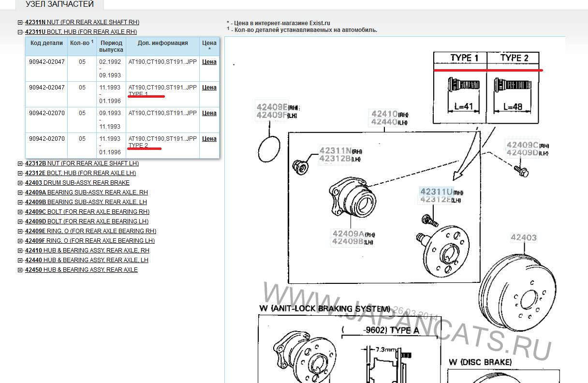588x383 pixels.
Task: Click the 42403 drum label in diagram
Action: click(523, 237)
